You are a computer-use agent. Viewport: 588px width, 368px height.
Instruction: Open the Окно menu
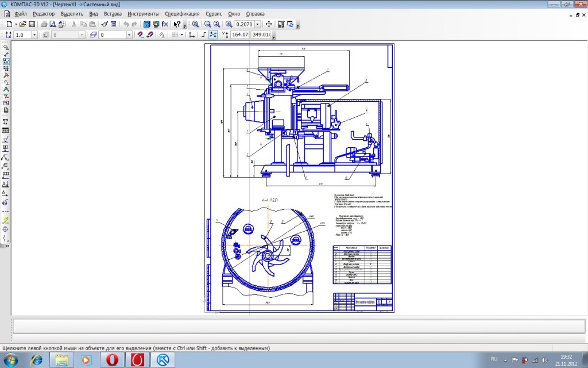(234, 14)
